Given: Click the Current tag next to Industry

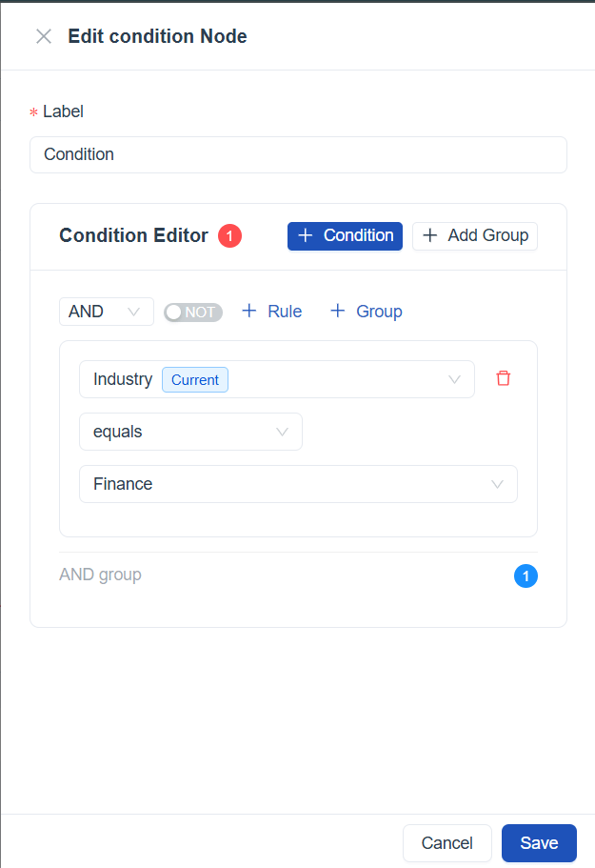Looking at the screenshot, I should 195,379.
